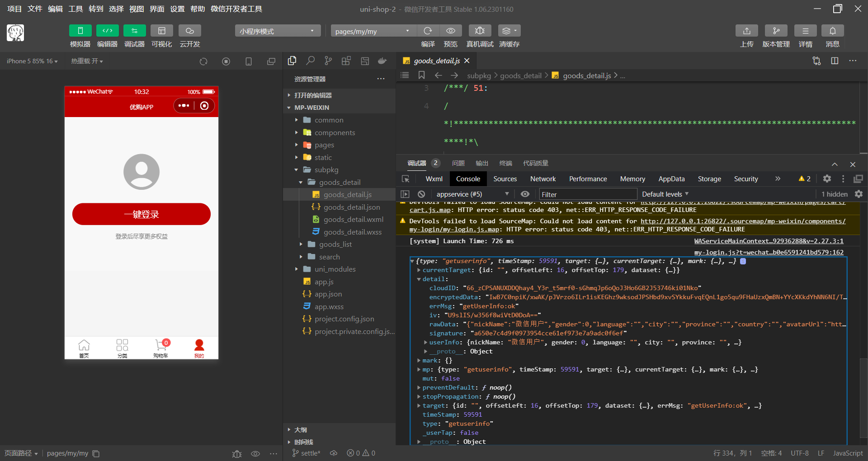Open the 热重载 开 hot reload dropdown
This screenshot has width=868, height=461.
(x=87, y=61)
